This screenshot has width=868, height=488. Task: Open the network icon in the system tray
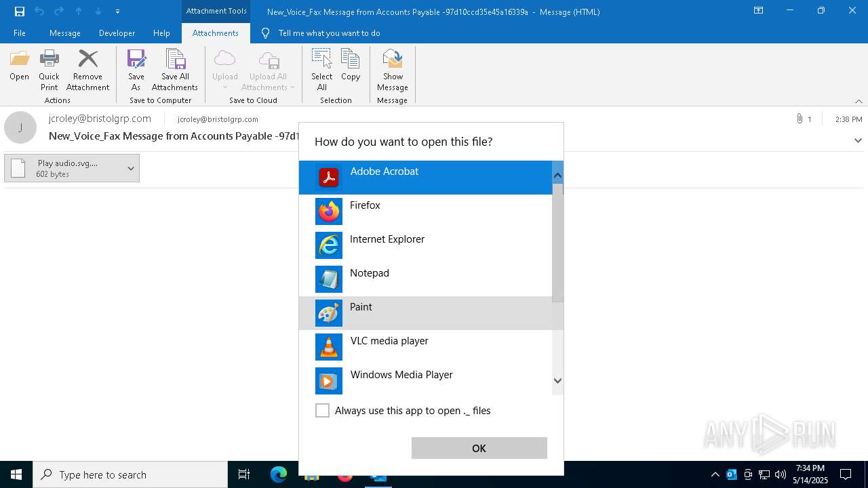764,474
